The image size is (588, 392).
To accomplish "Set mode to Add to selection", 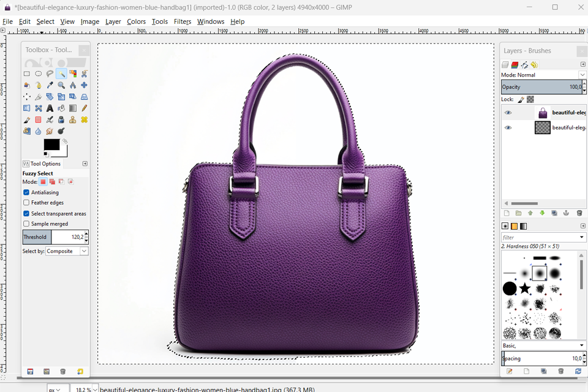I will (52, 182).
